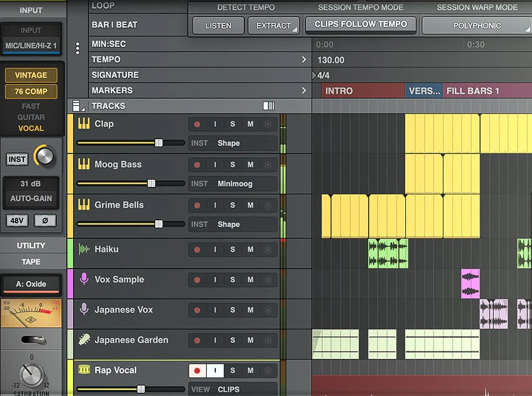Open the Utility section tab
Viewport: 532px width, 396px height.
coord(31,246)
